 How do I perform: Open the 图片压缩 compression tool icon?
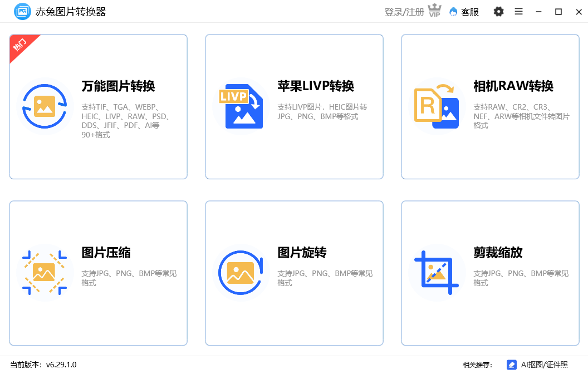pos(45,273)
